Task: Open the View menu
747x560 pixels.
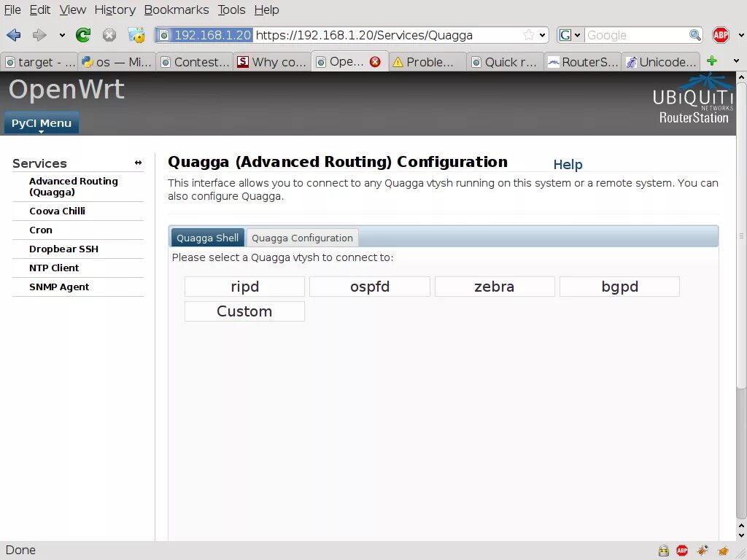Action: tap(72, 9)
